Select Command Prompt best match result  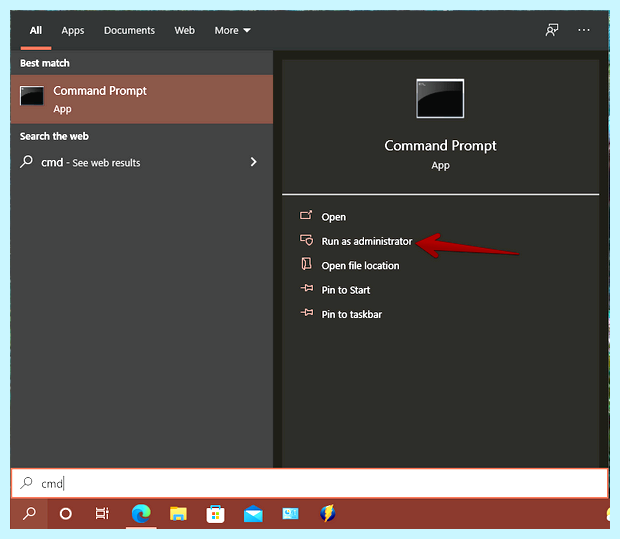pos(142,99)
